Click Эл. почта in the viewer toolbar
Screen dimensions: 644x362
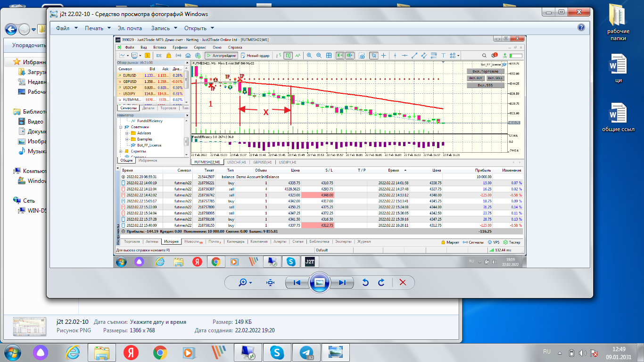point(130,28)
